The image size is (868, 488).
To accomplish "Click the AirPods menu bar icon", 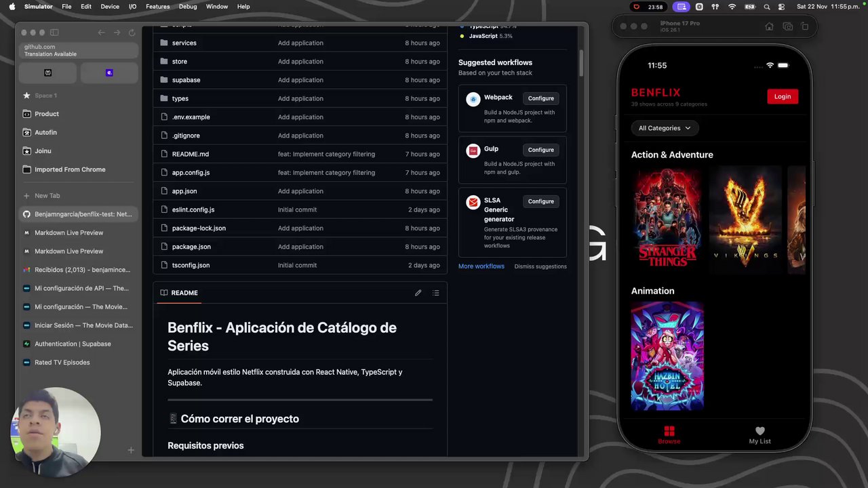I will click(x=715, y=7).
